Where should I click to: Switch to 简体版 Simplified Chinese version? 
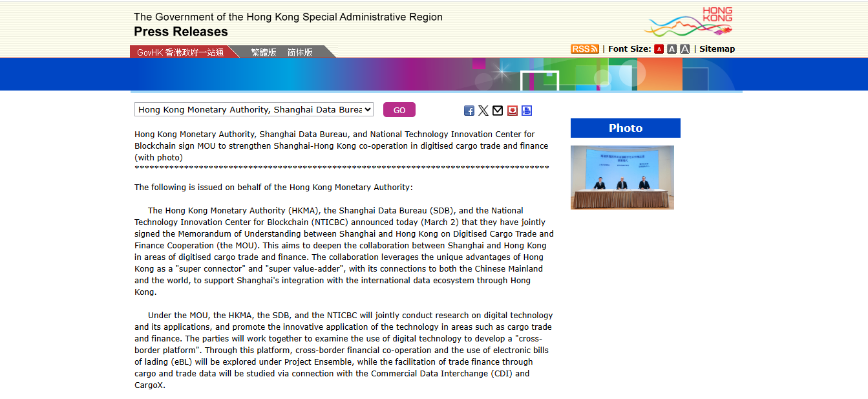click(x=300, y=52)
